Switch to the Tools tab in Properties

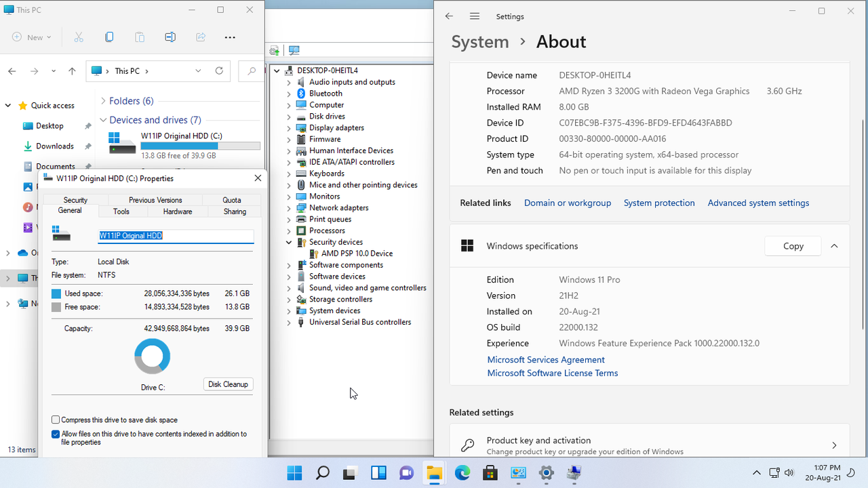point(121,211)
